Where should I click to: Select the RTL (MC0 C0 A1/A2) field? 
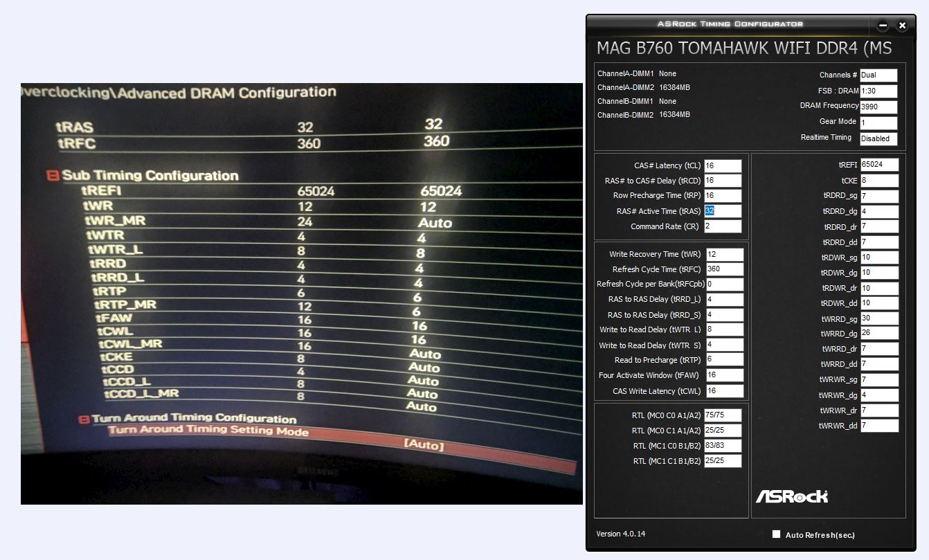pyautogui.click(x=722, y=415)
